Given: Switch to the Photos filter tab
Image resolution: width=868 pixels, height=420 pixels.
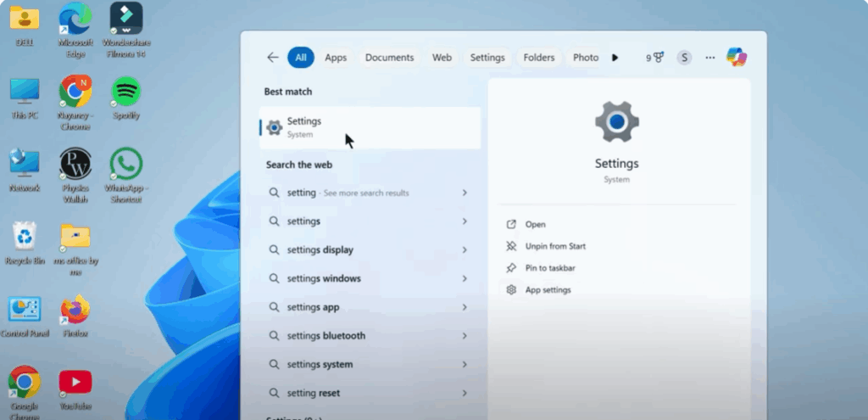Looking at the screenshot, I should coord(585,58).
